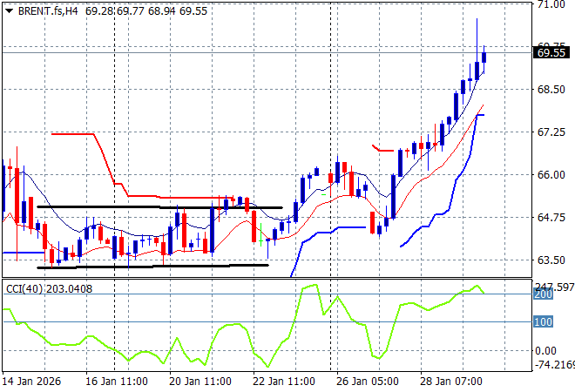
Task: Click the highlighted 200 CCI level marker
Action: 543,295
